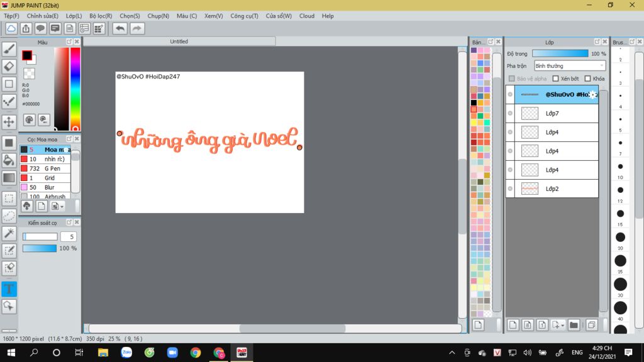
Task: Open the Công cụ(T) menu
Action: tap(245, 16)
